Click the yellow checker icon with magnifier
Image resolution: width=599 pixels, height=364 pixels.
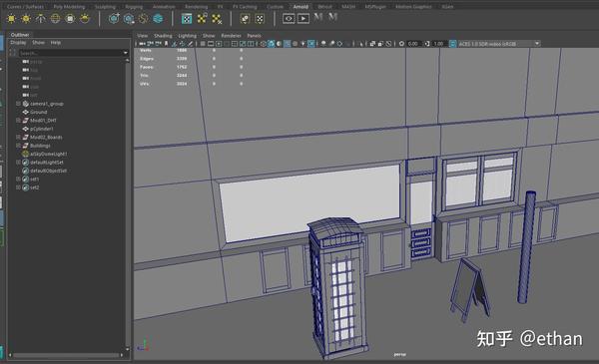pos(202,18)
